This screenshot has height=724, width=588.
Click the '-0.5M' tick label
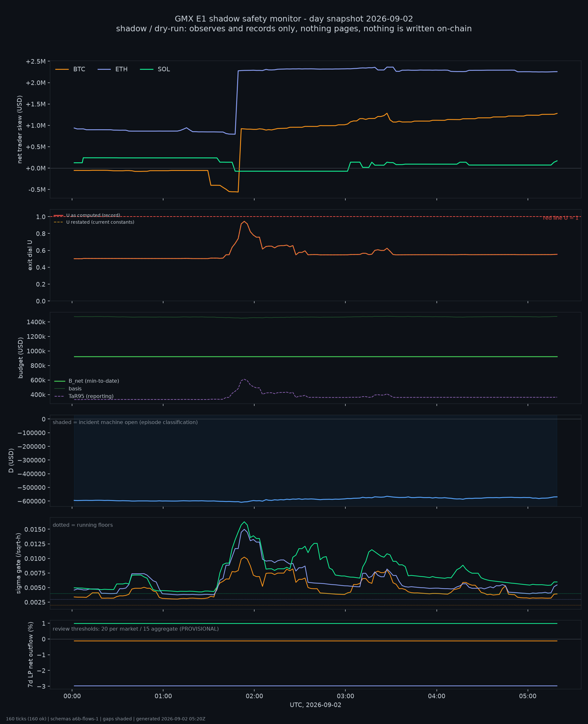[x=37, y=190]
